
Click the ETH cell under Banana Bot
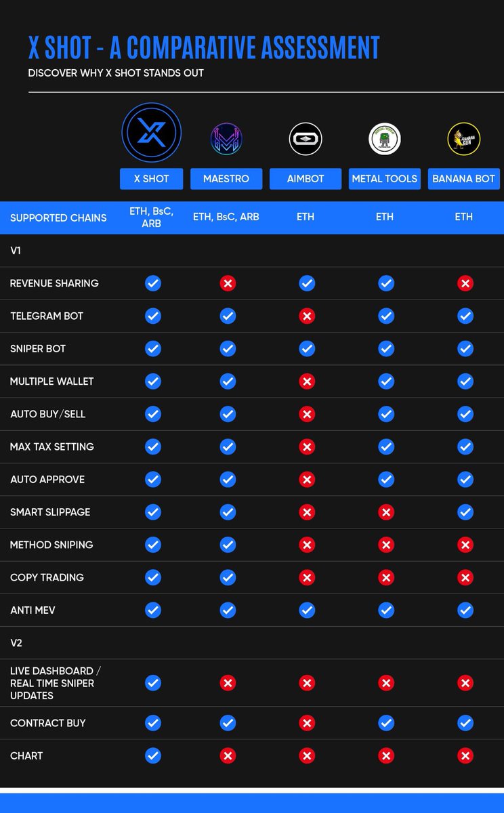pos(464,217)
